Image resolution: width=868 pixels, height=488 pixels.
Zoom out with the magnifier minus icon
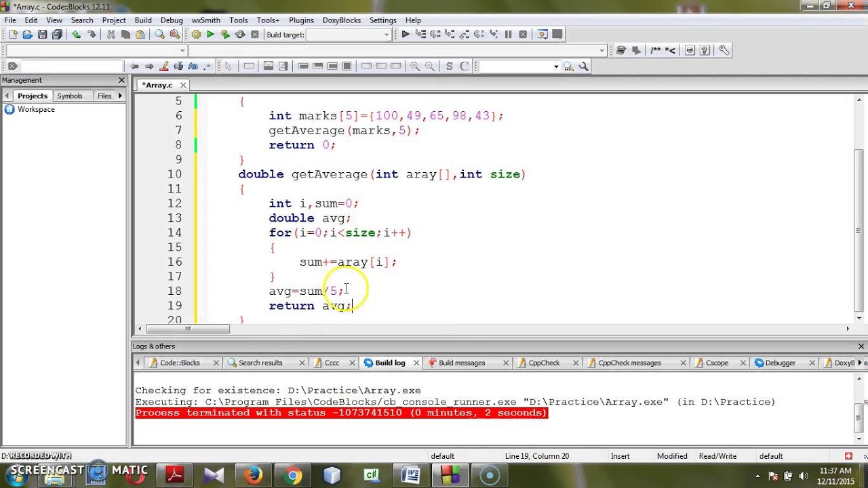click(430, 66)
